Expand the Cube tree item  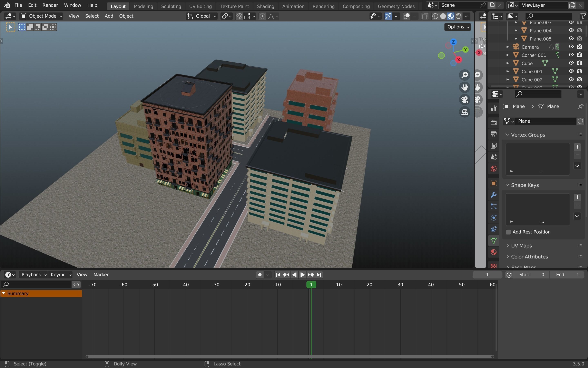tap(508, 63)
